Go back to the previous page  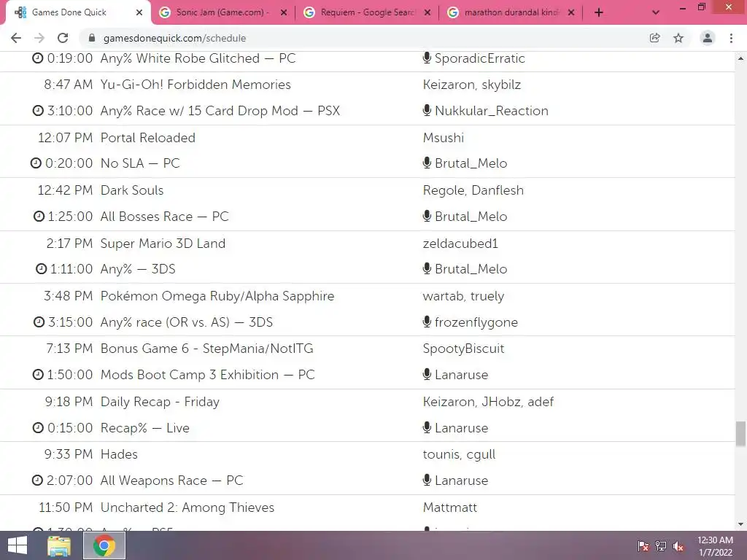16,38
